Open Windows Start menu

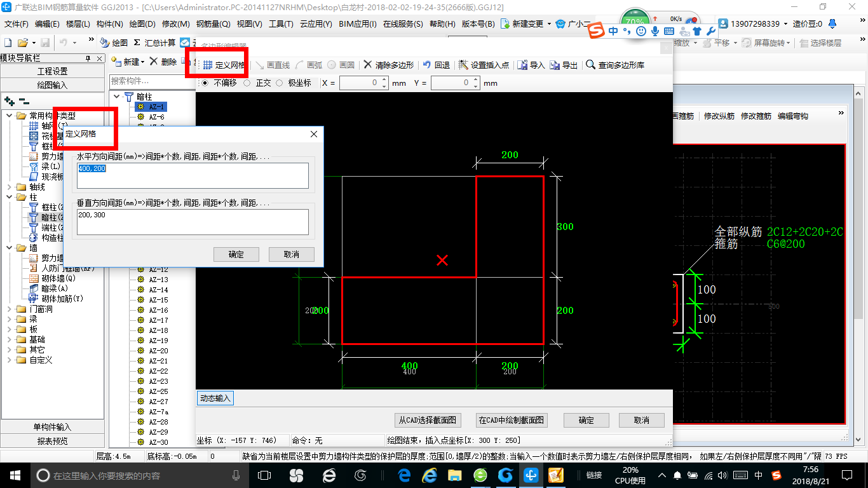[15, 475]
